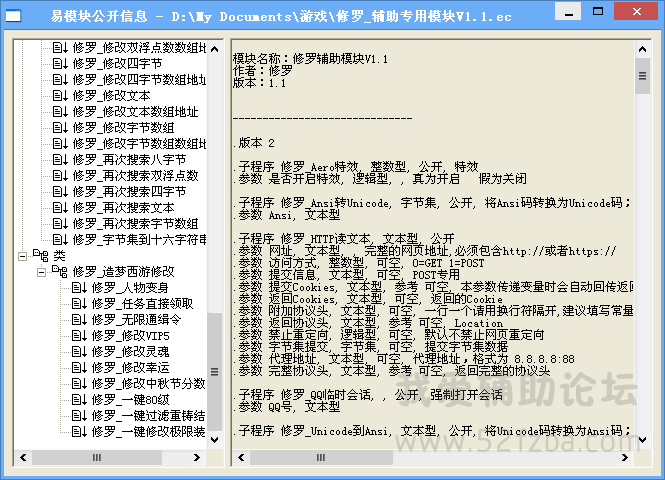Image resolution: width=665 pixels, height=480 pixels.
Task: Click the icon beside 修罗_再次搜索字节数组
Action: pos(60,223)
